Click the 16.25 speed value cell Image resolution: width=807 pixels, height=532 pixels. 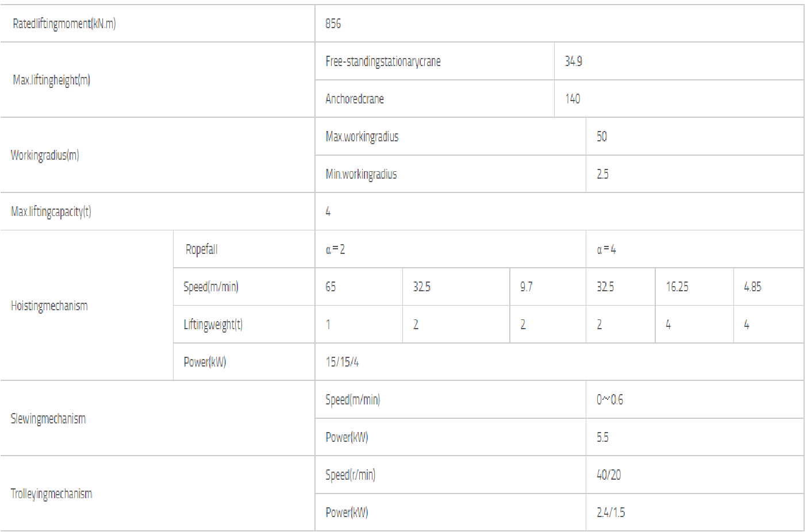(x=677, y=287)
